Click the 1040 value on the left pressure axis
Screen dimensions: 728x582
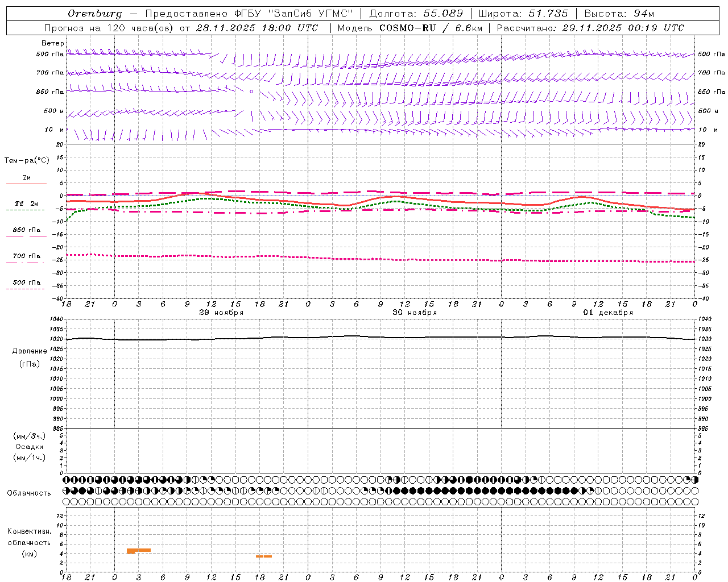[56, 319]
